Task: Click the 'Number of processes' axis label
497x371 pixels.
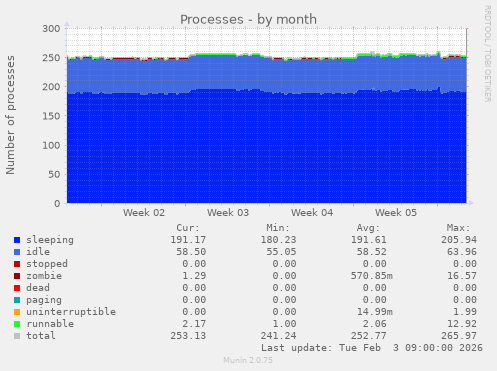Action: [x=10, y=115]
